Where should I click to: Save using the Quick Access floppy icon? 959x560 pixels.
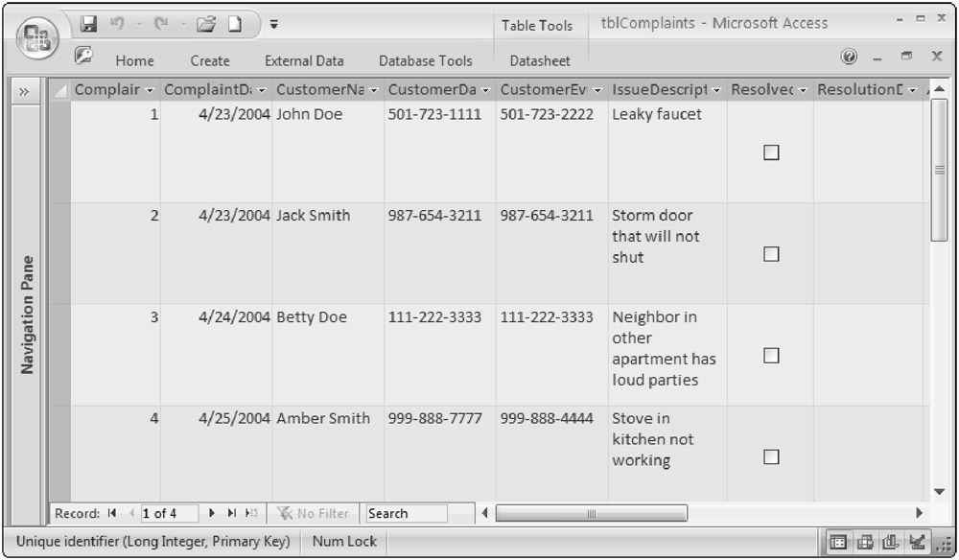click(x=88, y=23)
